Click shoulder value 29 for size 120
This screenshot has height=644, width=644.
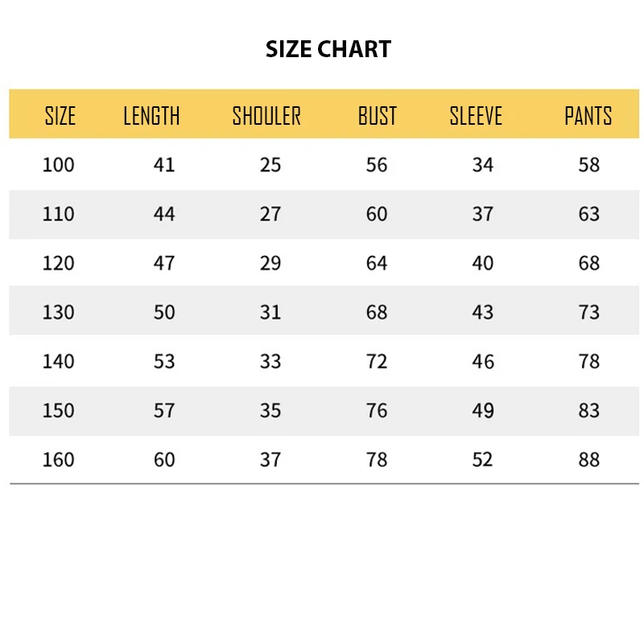click(x=270, y=263)
